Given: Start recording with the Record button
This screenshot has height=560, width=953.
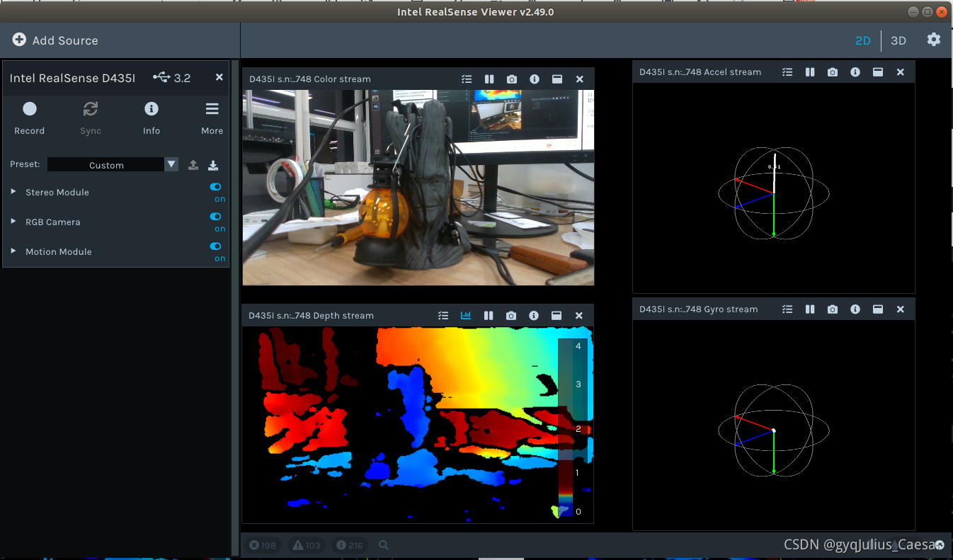Looking at the screenshot, I should pos(30,118).
